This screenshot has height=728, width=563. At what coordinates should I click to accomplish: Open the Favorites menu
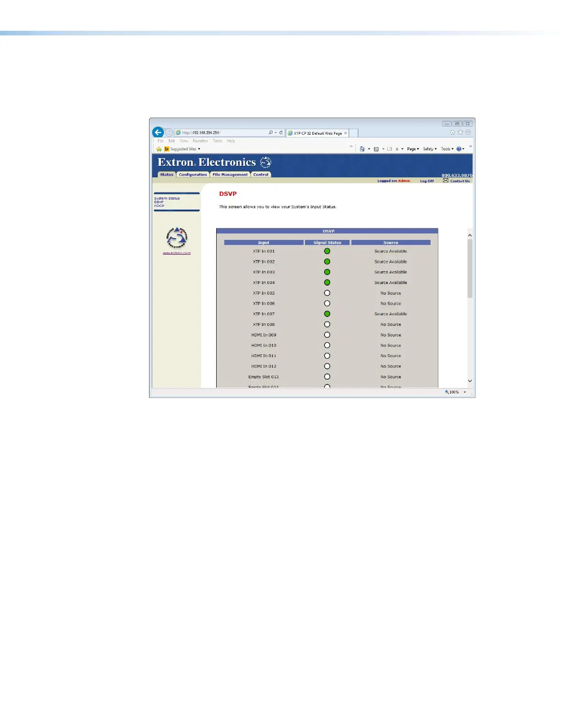(x=201, y=141)
